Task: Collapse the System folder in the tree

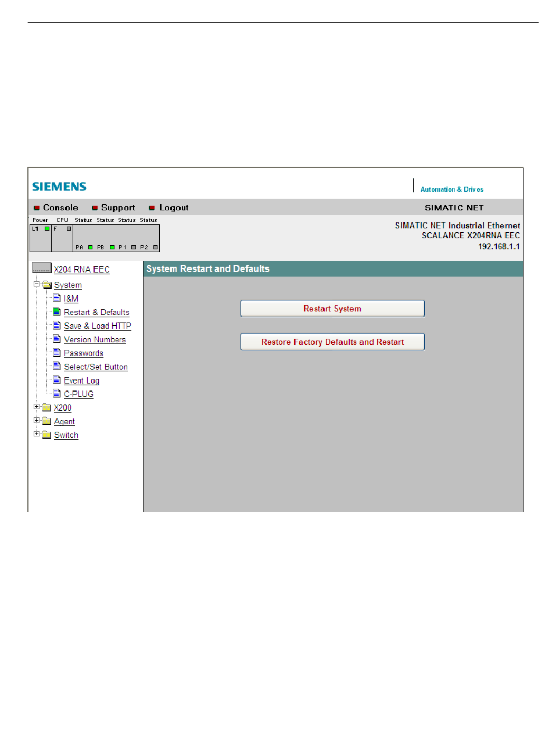Action: 37,284
